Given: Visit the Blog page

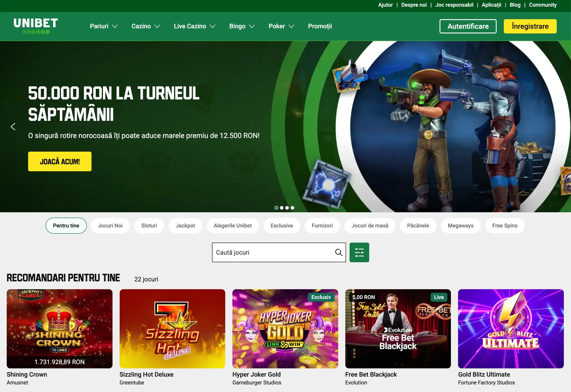Looking at the screenshot, I should [515, 5].
